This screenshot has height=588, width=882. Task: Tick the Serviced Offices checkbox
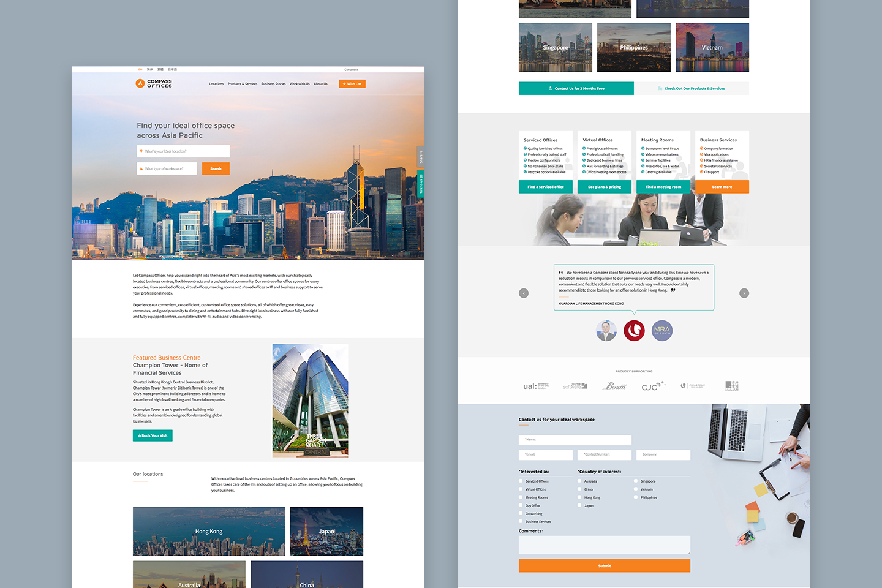click(x=521, y=481)
